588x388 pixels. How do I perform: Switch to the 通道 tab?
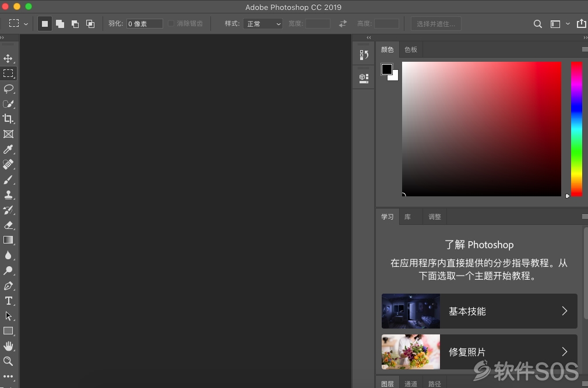411,383
